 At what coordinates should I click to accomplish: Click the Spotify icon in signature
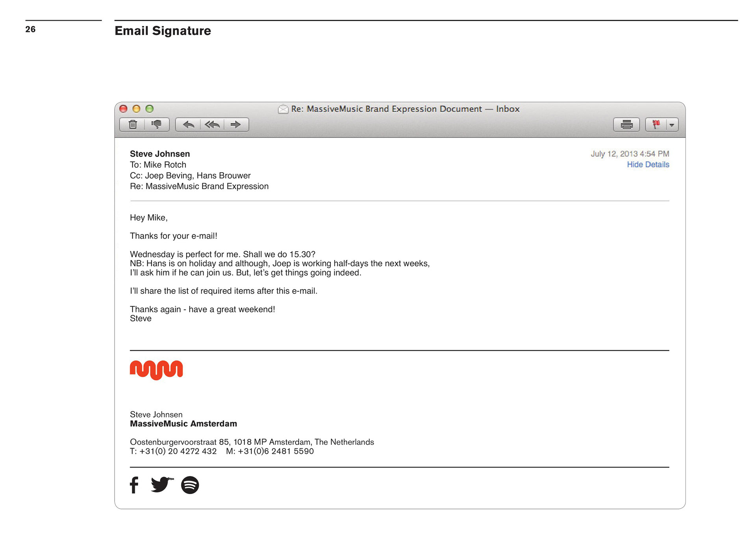[x=190, y=485]
